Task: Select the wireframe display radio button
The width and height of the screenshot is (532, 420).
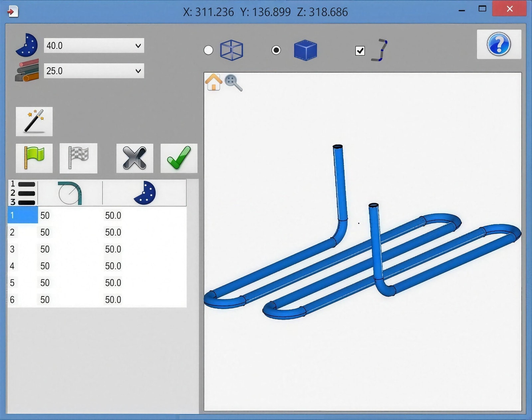Action: (208, 50)
